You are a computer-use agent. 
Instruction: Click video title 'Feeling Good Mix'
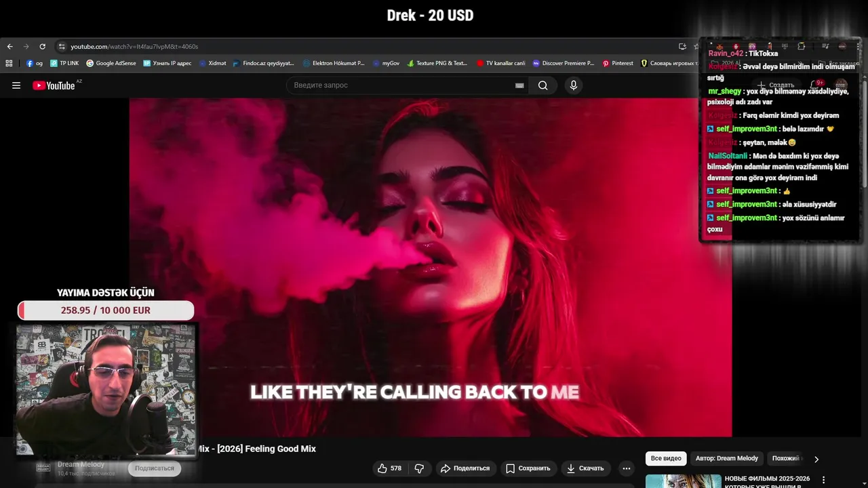click(256, 449)
